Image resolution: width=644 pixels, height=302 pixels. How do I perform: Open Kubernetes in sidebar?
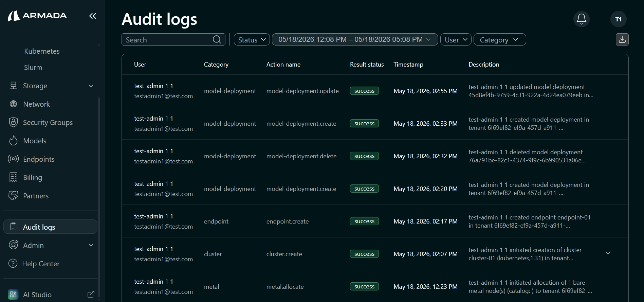42,51
